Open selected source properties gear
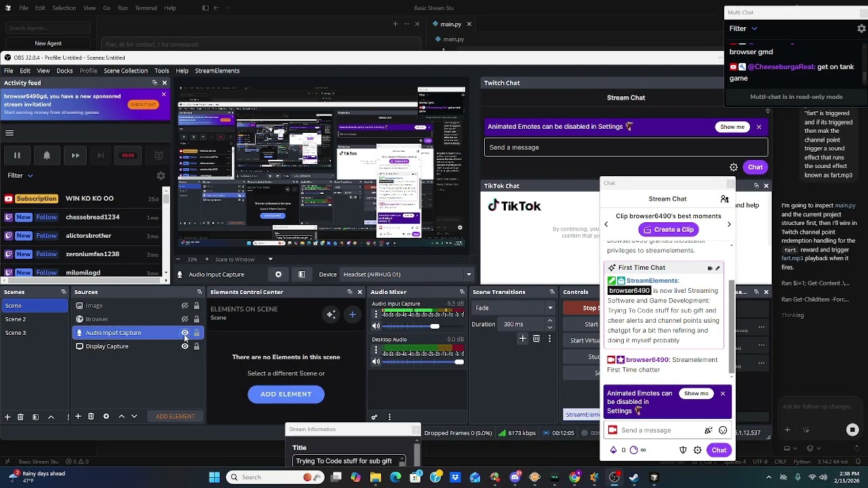868x488 pixels. [106, 416]
